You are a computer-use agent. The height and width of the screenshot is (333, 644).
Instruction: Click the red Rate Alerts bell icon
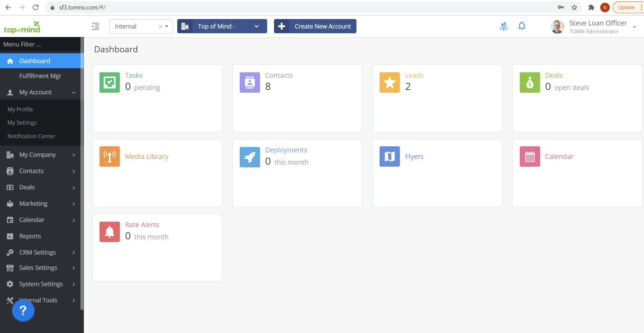[109, 232]
